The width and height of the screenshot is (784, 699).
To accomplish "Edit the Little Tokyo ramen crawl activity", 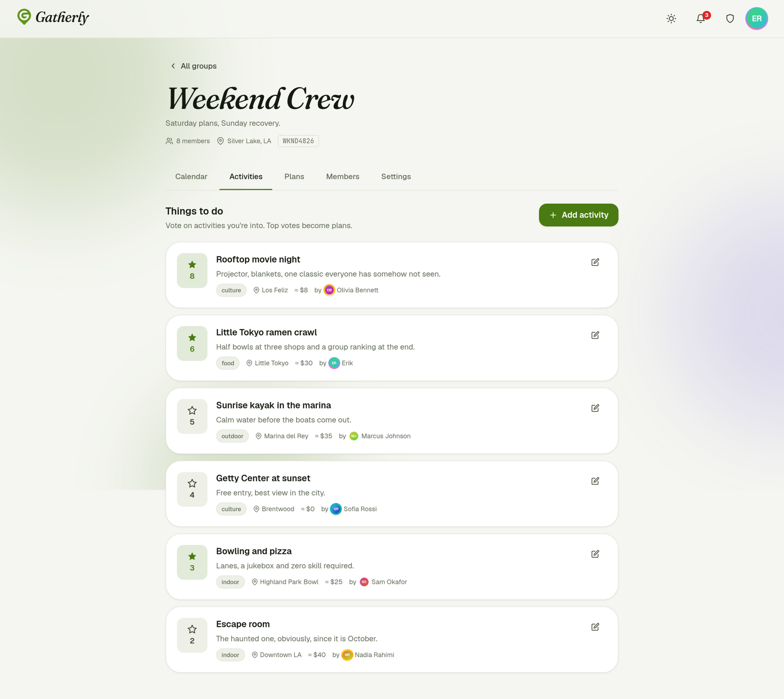I will (595, 335).
